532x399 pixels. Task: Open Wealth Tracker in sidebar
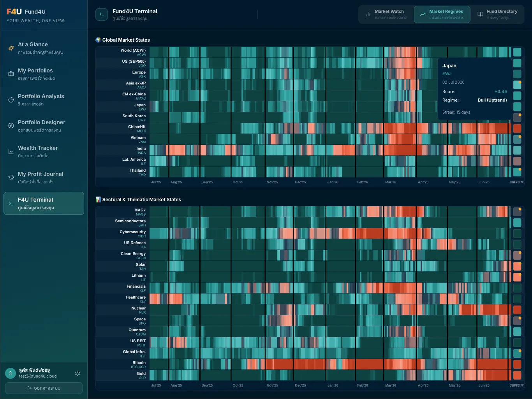(x=44, y=151)
